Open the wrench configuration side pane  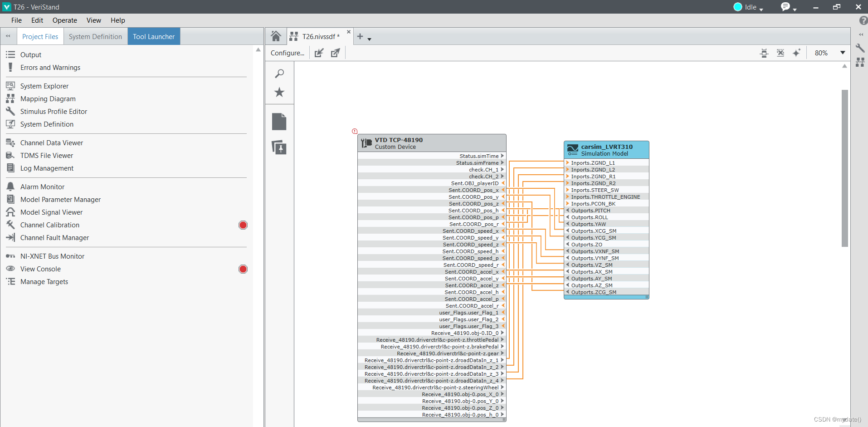tap(860, 48)
